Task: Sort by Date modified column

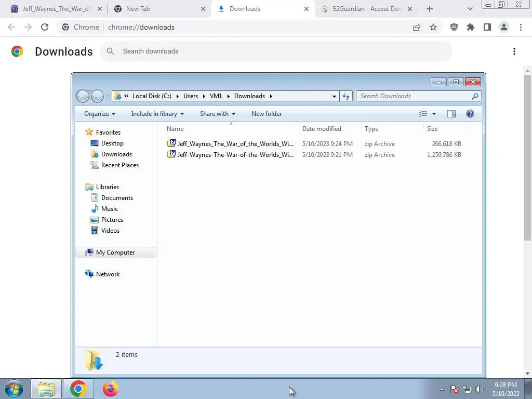Action: [x=330, y=129]
